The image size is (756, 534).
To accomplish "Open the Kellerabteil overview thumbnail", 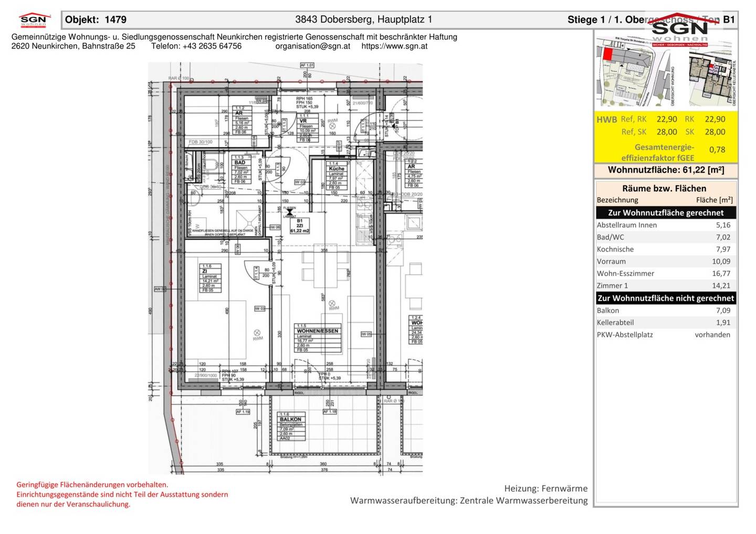I will click(x=709, y=78).
